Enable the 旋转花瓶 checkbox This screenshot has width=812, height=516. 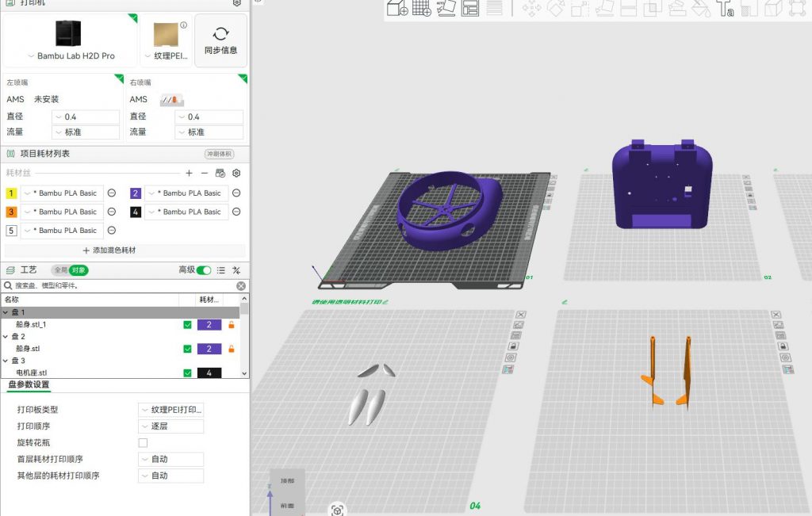click(143, 442)
